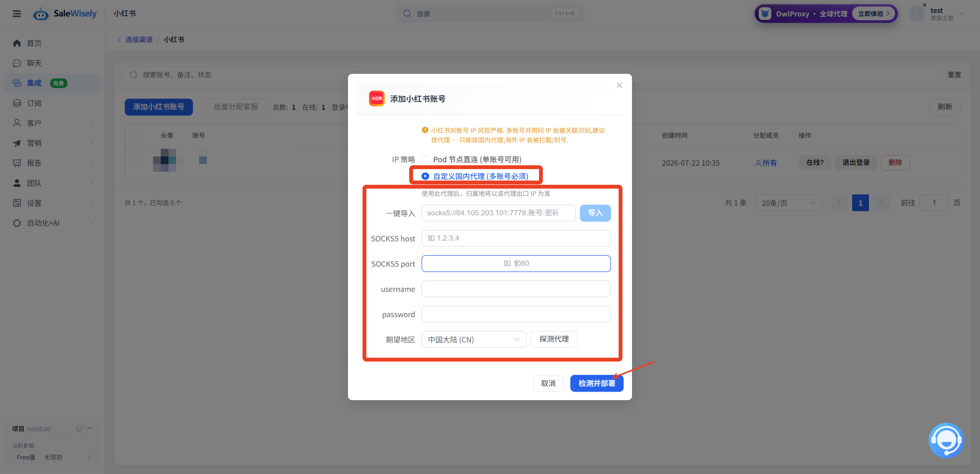
Task: Click the 连接渠道 breadcrumb link
Action: coord(139,39)
